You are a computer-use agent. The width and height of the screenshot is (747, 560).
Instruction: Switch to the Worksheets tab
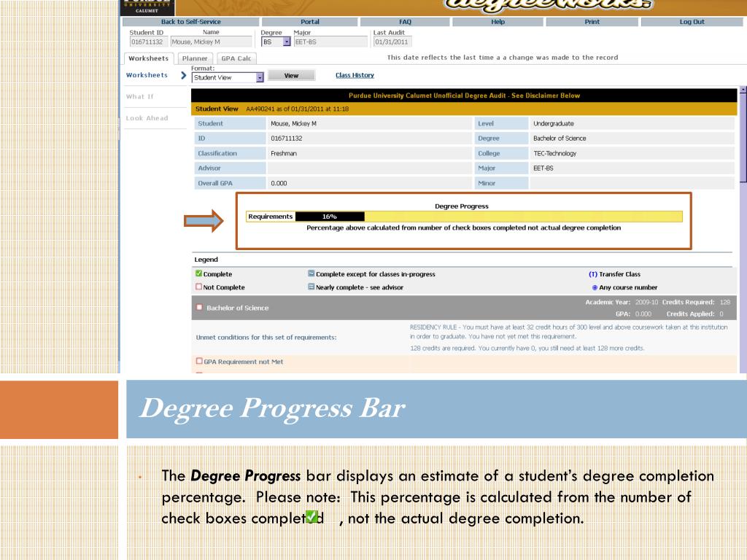pos(149,58)
